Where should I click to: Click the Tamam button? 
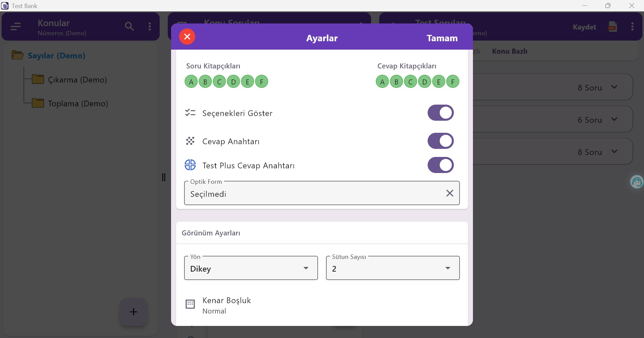pyautogui.click(x=442, y=38)
